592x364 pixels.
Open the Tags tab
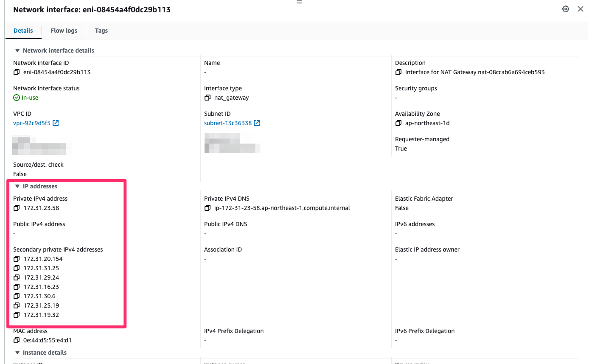[x=101, y=30]
